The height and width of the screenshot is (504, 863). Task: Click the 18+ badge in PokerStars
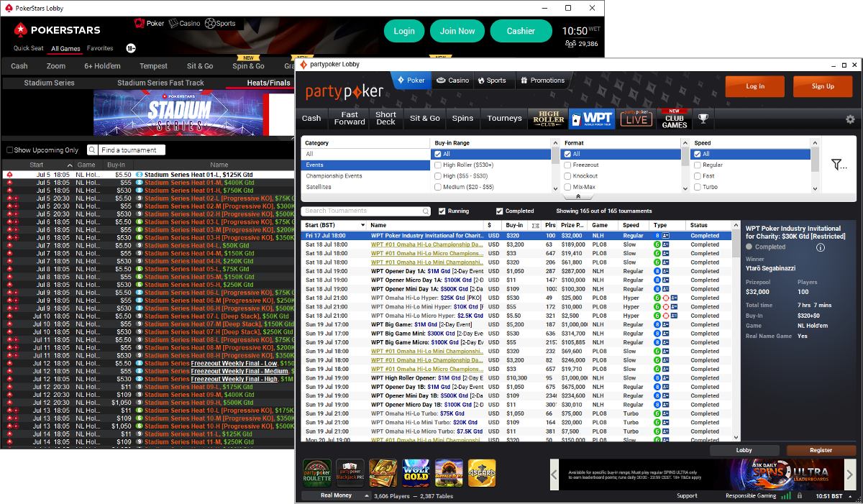[x=131, y=48]
